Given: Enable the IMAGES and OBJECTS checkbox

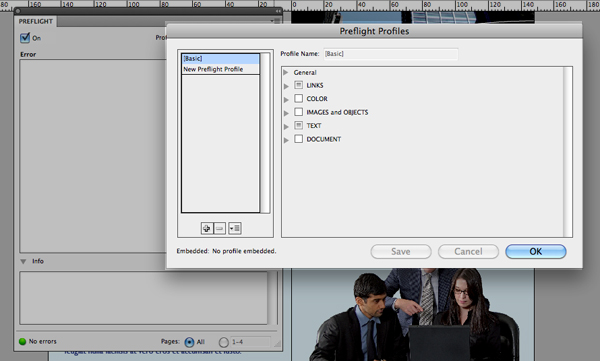Looking at the screenshot, I should click(x=298, y=112).
